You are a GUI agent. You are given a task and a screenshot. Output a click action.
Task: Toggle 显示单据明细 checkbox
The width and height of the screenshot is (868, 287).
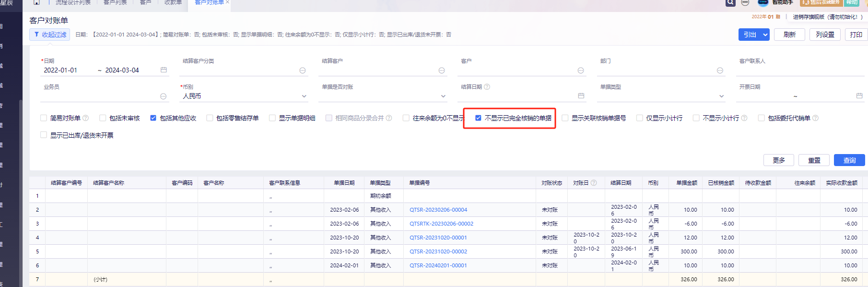pos(272,118)
